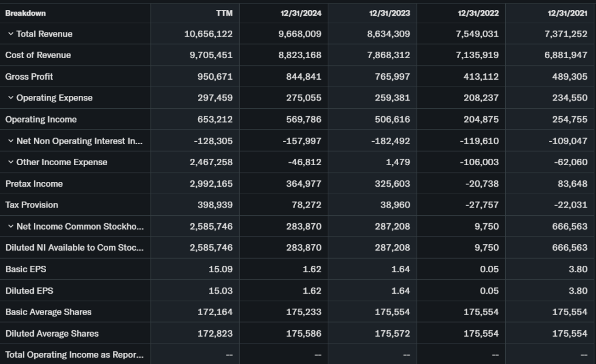Expand Net Non Operating Interest chevron
This screenshot has height=364, width=596.
click(x=10, y=141)
